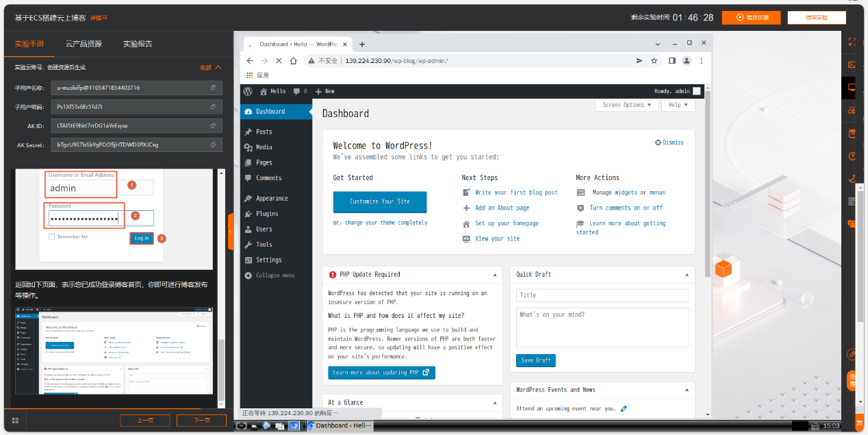Go to previous manual page with 上一页
The width and height of the screenshot is (868, 435).
pyautogui.click(x=145, y=421)
